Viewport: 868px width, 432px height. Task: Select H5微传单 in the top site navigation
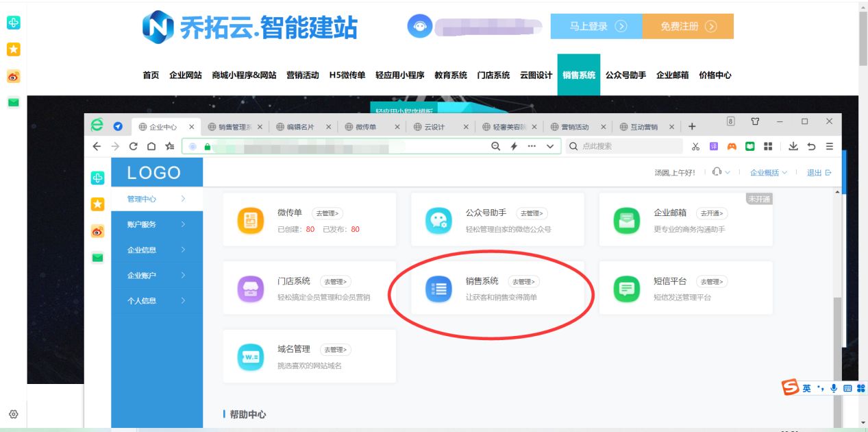click(x=347, y=75)
